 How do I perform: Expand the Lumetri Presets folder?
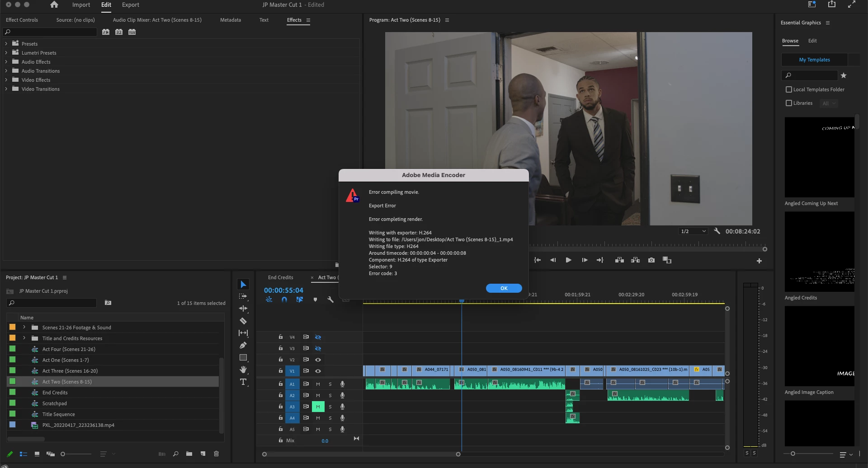6,53
